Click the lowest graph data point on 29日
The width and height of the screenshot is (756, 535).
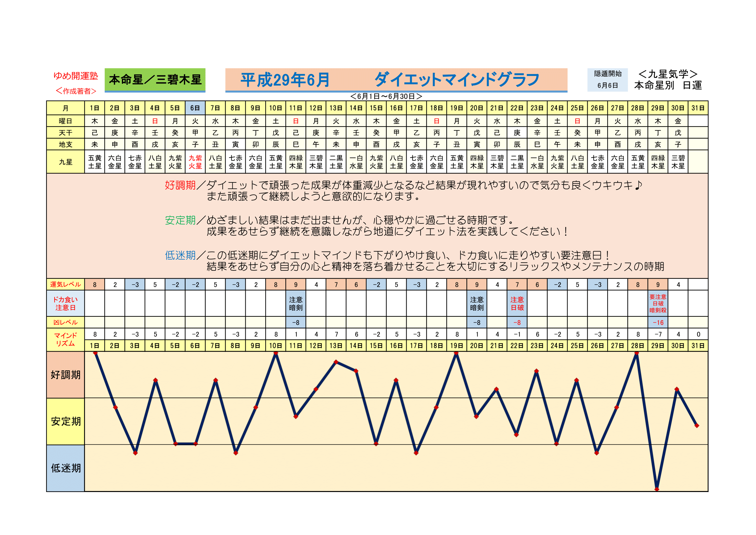click(656, 489)
